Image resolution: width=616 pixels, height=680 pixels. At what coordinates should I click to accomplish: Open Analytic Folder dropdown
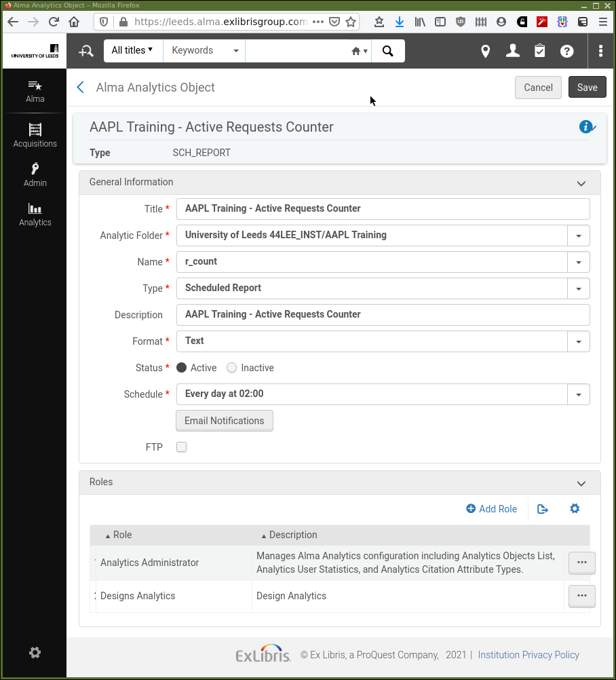coord(578,235)
